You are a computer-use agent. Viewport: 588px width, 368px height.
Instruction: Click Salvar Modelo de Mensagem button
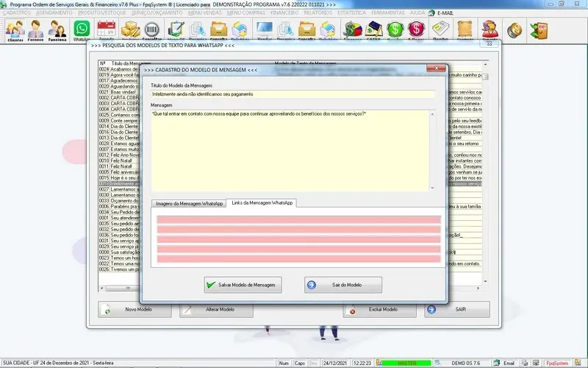[x=243, y=285]
